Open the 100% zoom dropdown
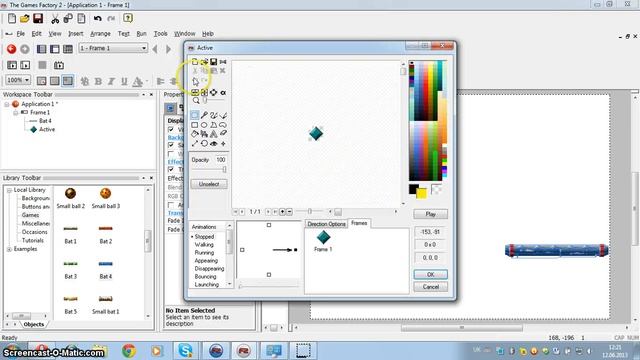 click(x=18, y=80)
